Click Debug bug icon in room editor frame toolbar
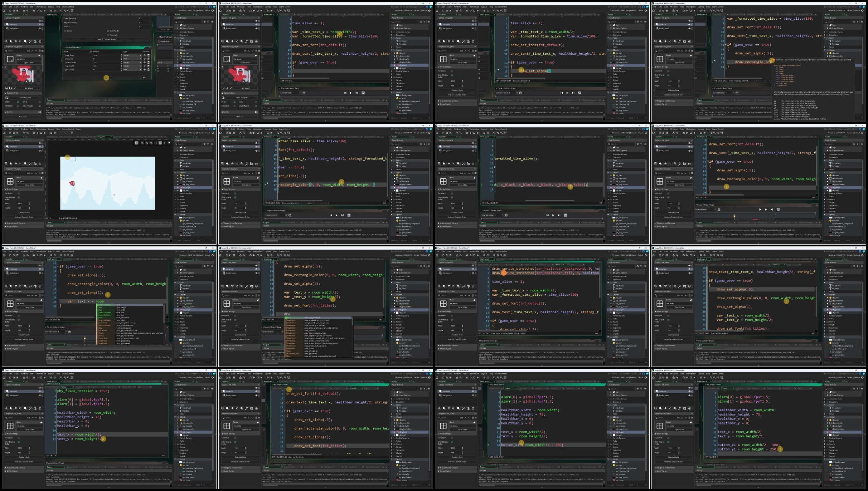This screenshot has width=868, height=491. (34, 133)
